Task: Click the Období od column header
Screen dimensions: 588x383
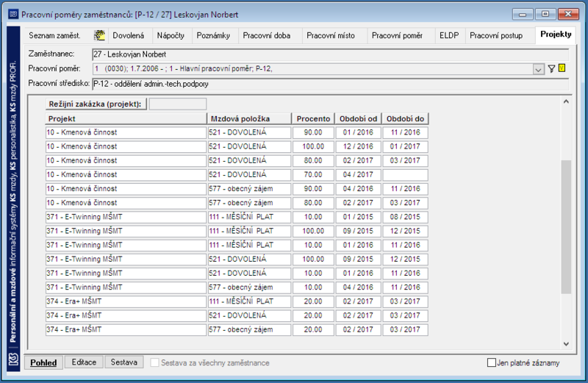Action: (358, 118)
